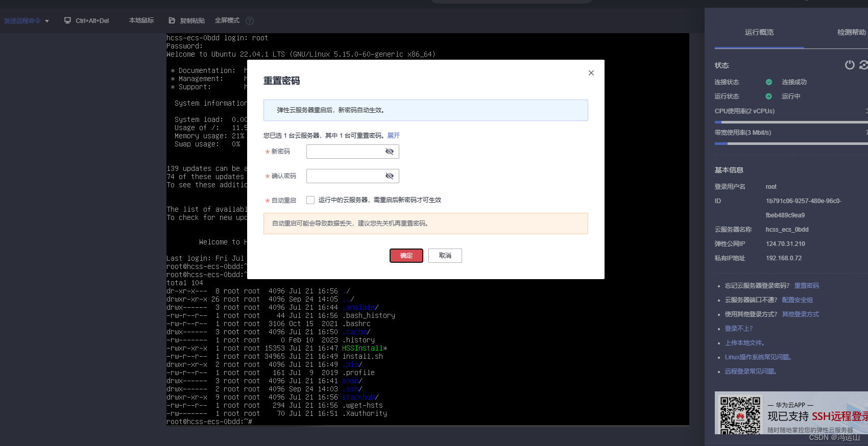Toggle visibility of the 确认密码 field
Screen dimensions: 868x446
tap(390, 176)
